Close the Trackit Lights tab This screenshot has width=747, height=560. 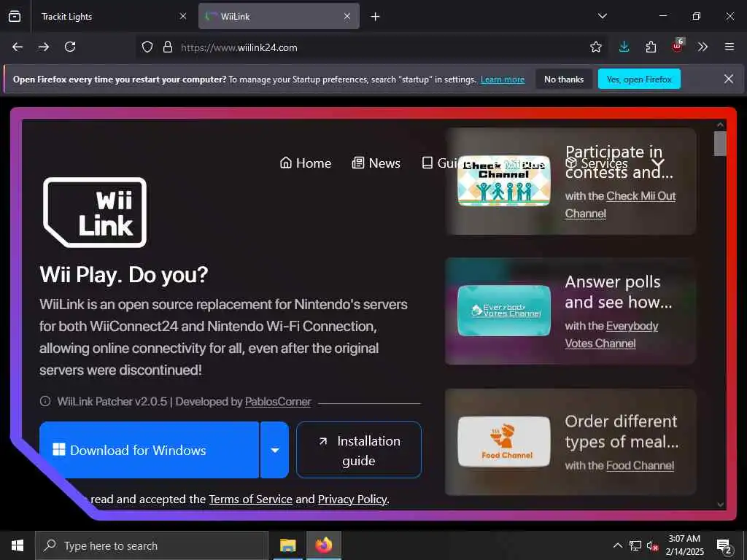183,17
